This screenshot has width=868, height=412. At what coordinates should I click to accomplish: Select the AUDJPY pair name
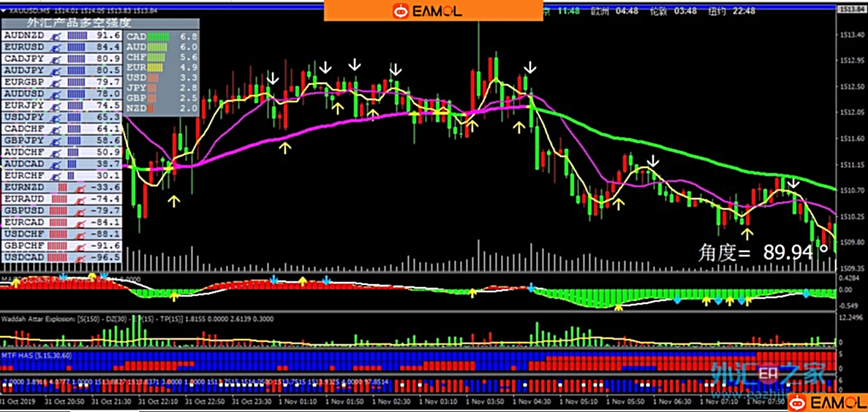(24, 70)
